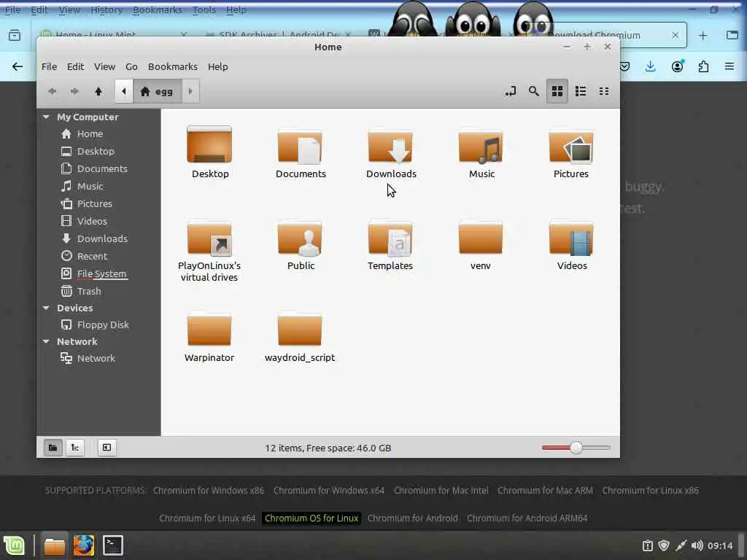Open the venv folder
This screenshot has height=560, width=747.
(481, 238)
